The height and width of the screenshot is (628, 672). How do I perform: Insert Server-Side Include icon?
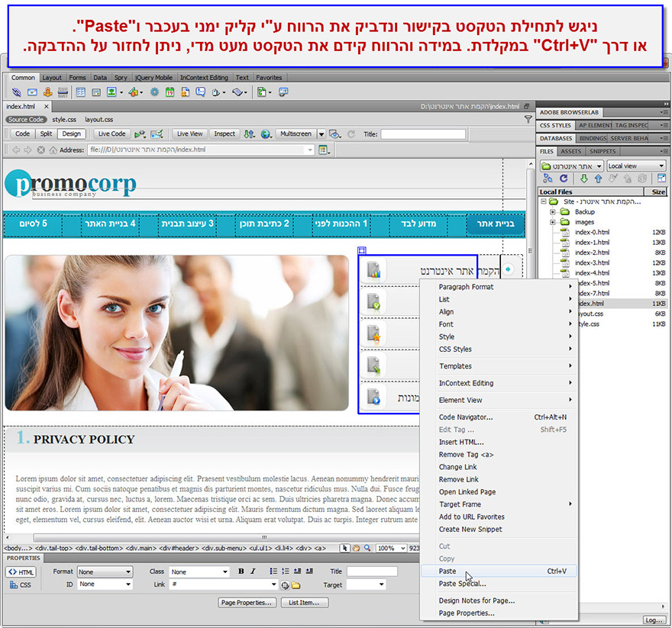click(185, 92)
